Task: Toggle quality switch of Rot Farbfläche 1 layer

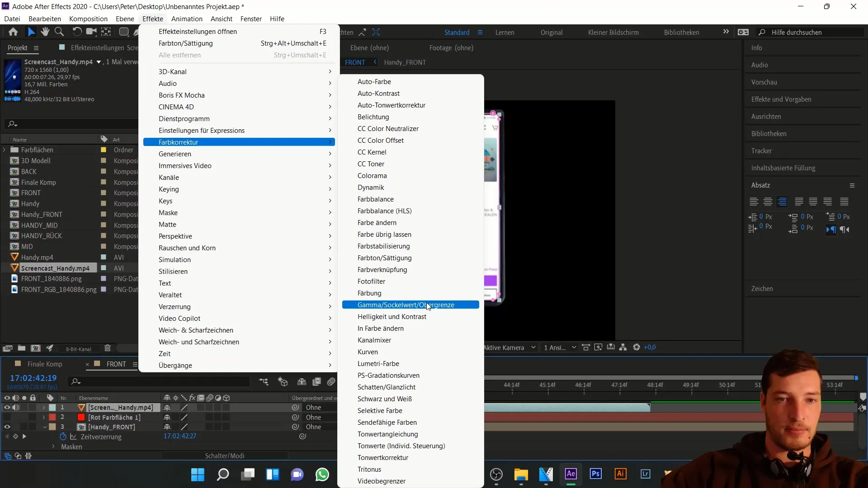Action: (x=184, y=417)
